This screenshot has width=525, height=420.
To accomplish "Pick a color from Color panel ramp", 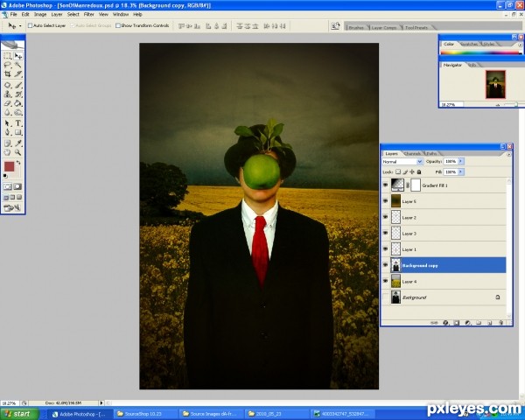I will [x=480, y=52].
